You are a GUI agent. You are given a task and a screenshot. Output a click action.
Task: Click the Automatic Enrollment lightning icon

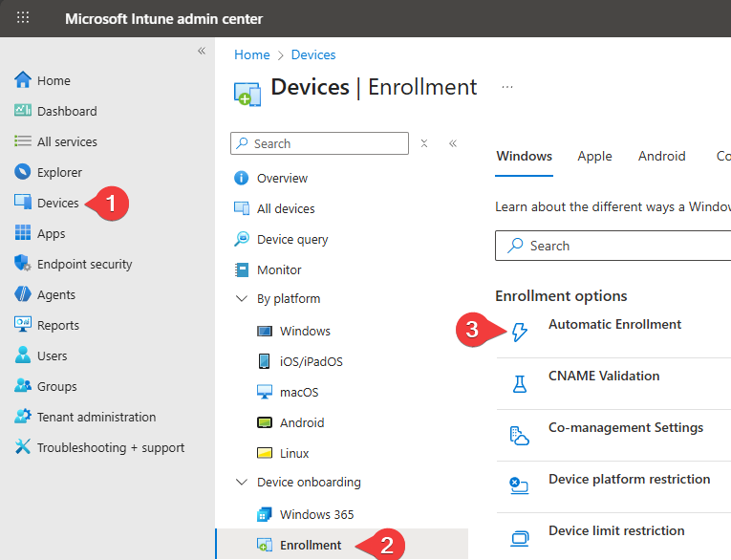pos(520,332)
